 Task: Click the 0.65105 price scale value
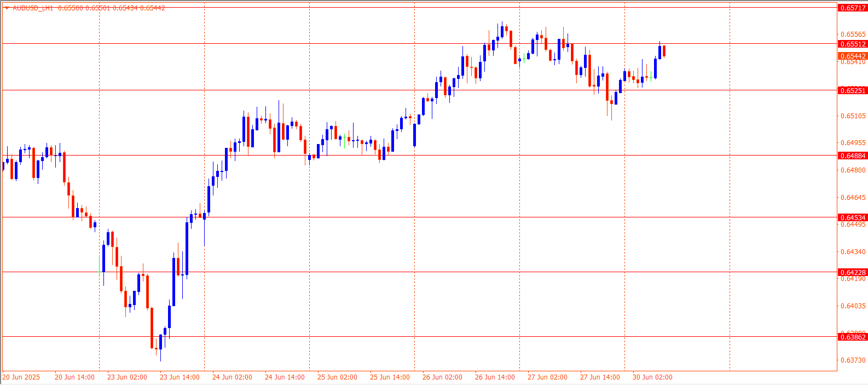[x=853, y=116]
